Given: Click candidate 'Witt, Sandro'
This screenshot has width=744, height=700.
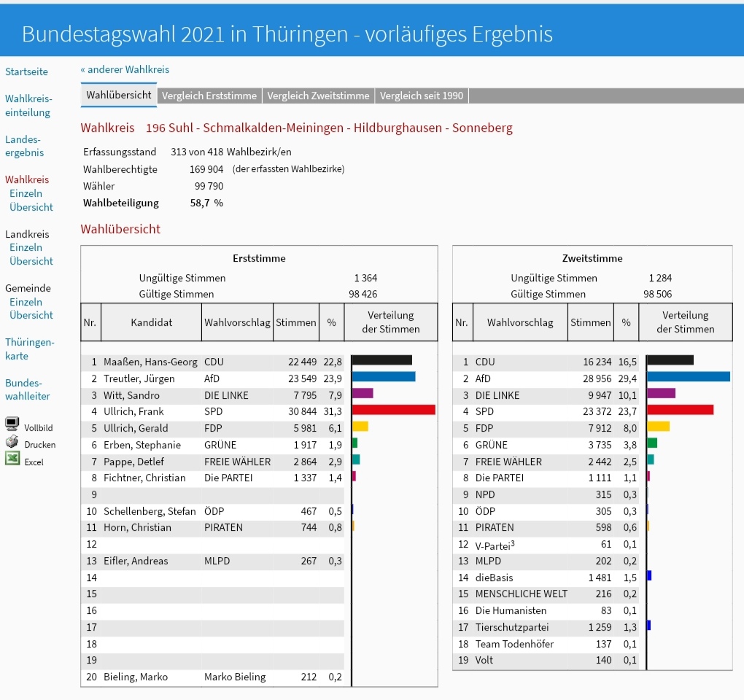Looking at the screenshot, I should (131, 395).
